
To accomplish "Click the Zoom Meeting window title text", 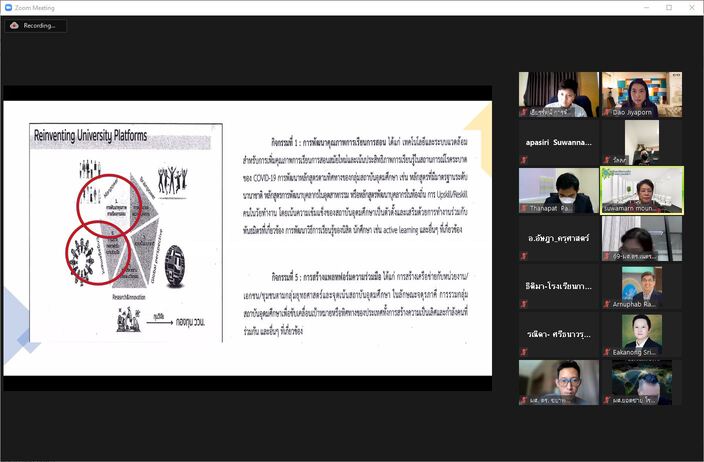I will tap(35, 8).
